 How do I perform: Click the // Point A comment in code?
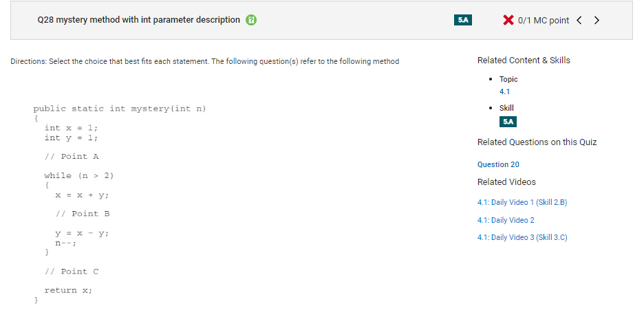coord(72,157)
